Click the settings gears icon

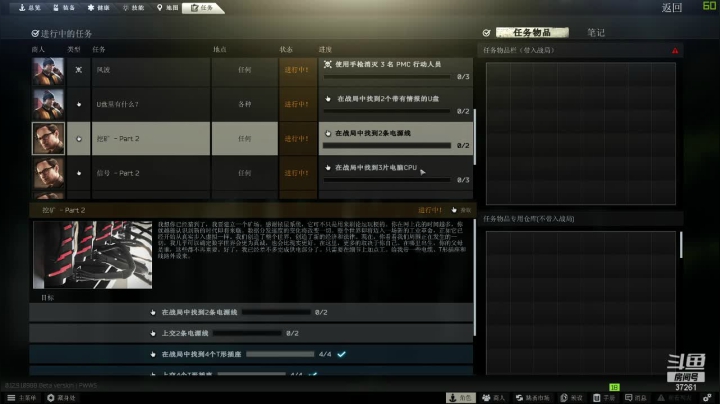[708, 397]
